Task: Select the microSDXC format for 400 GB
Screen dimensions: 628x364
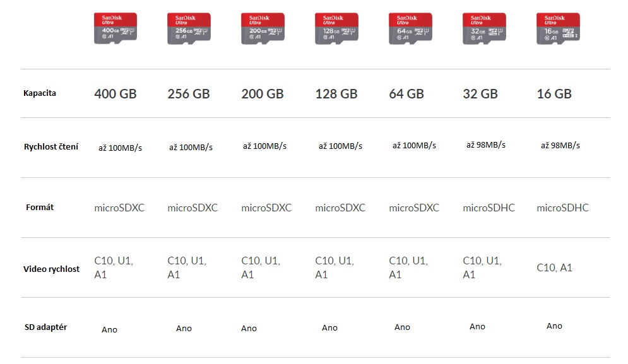Action: 119,208
